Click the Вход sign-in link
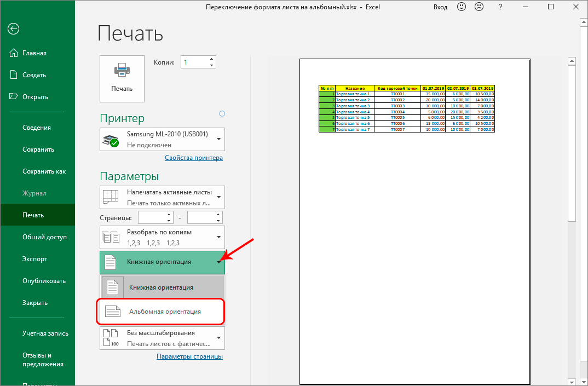Screen dimensions: 588x386 pos(440,7)
